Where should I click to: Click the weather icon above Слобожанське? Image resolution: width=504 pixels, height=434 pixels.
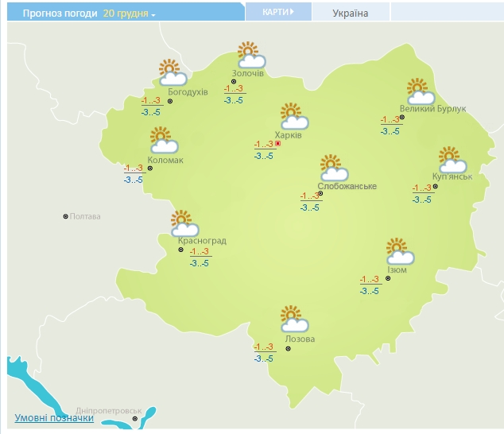point(335,168)
